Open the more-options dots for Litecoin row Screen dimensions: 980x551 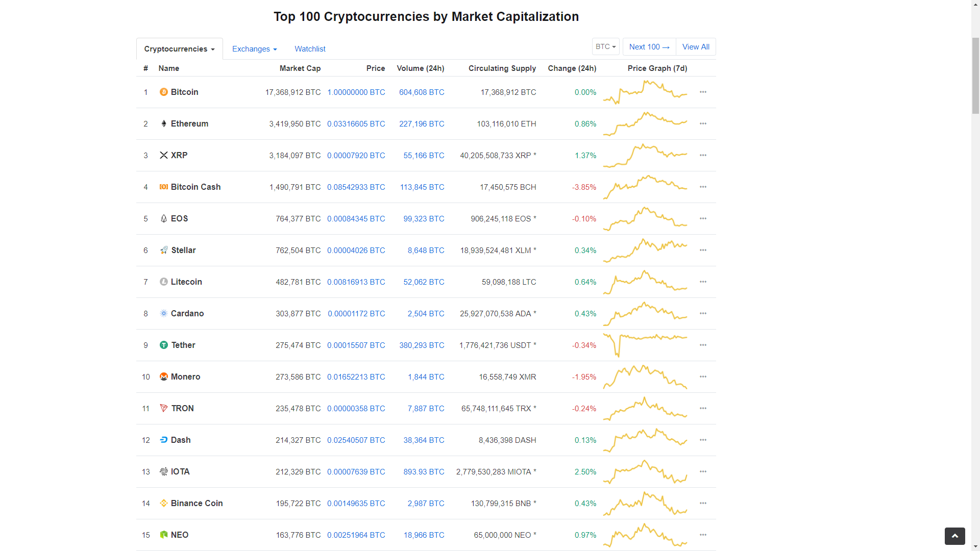point(703,282)
